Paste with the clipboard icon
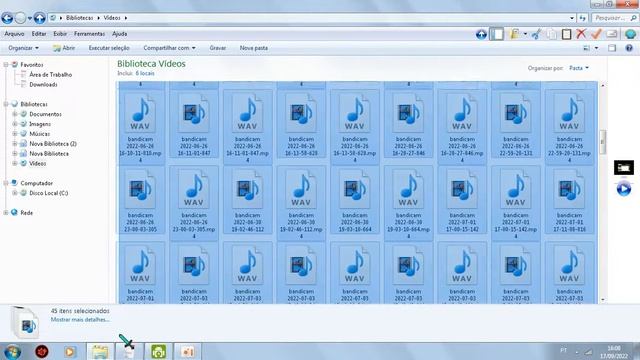The height and width of the screenshot is (360, 640). tap(567, 34)
